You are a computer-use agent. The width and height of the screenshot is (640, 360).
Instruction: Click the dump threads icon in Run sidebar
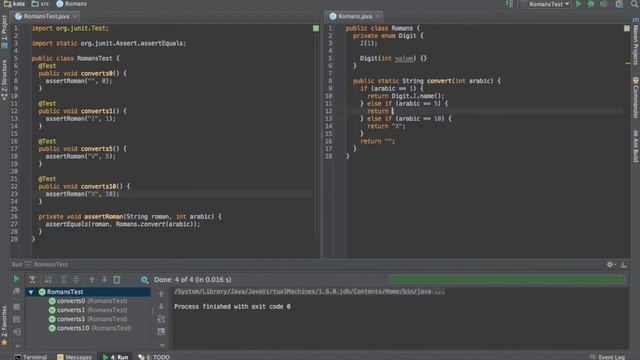tap(16, 319)
